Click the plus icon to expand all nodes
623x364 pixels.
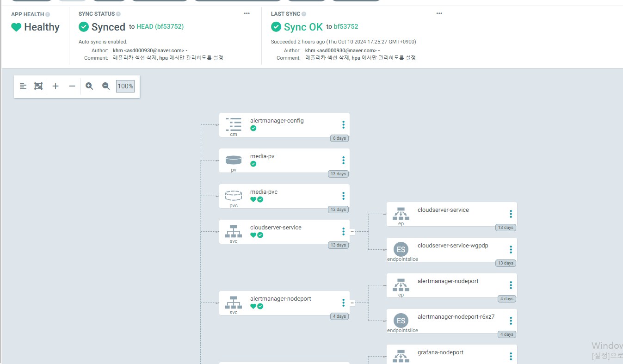click(56, 86)
